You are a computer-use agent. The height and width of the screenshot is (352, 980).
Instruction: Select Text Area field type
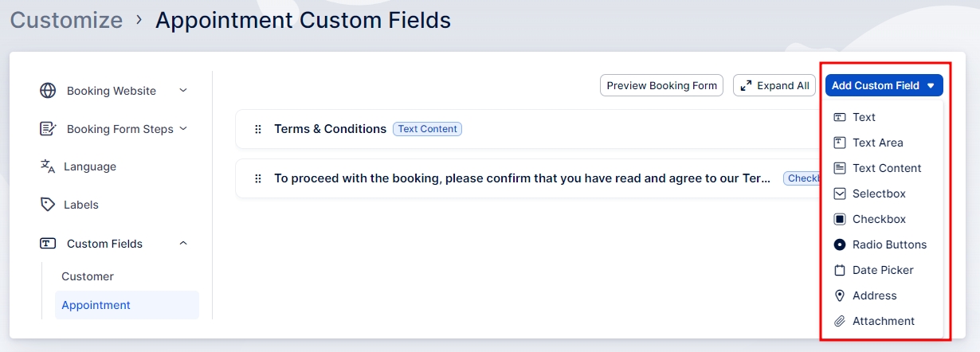(x=877, y=143)
